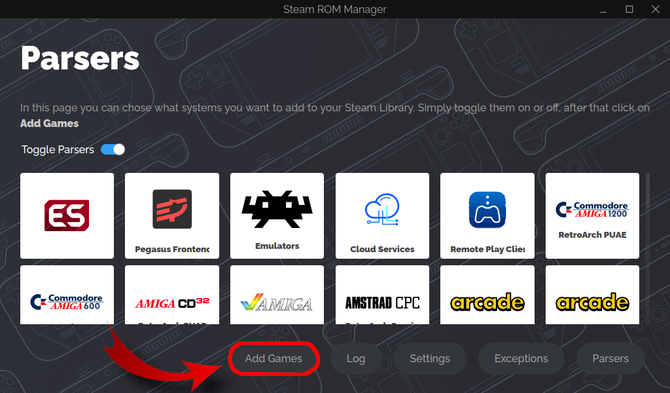
Task: Click the Add Games button
Action: pos(273,358)
